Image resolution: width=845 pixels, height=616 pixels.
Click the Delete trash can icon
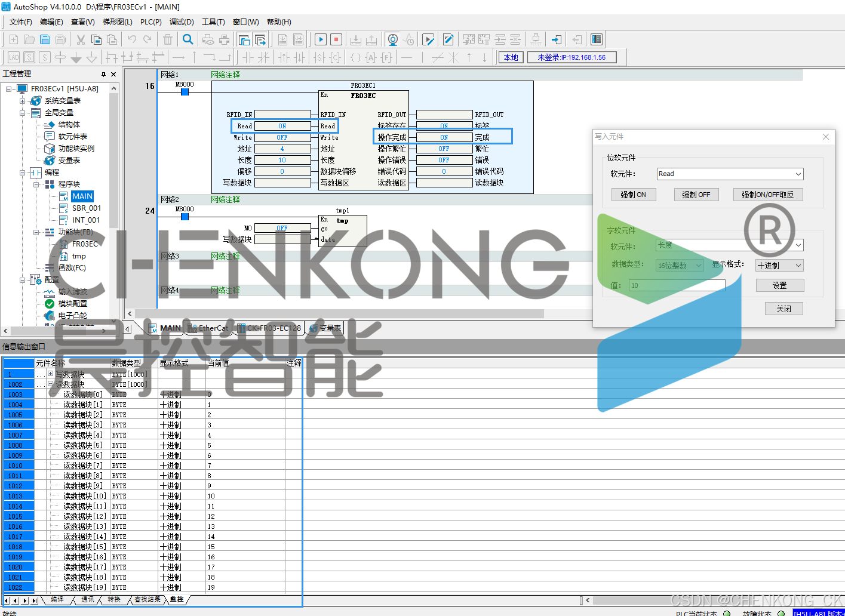point(168,39)
